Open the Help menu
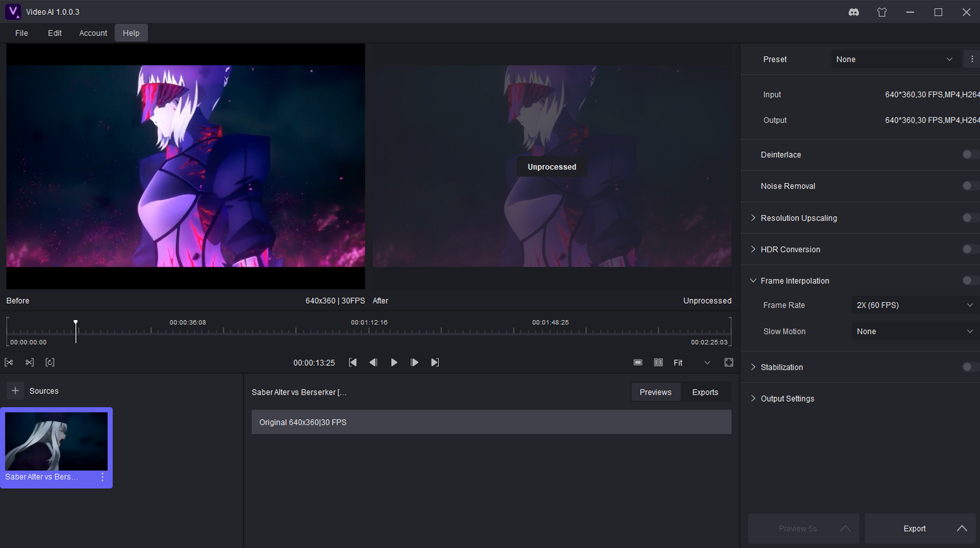980x548 pixels. (x=131, y=33)
